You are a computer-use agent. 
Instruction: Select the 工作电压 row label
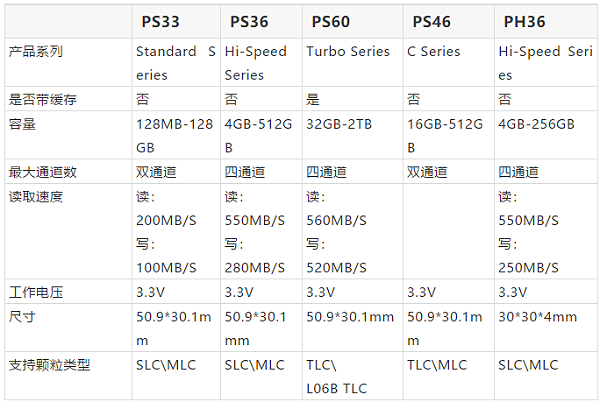point(36,292)
